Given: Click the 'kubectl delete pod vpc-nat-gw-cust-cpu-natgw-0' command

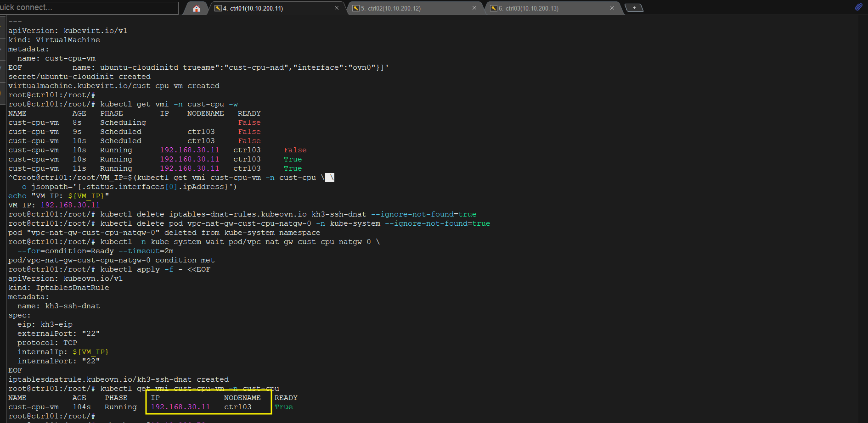Looking at the screenshot, I should point(295,223).
